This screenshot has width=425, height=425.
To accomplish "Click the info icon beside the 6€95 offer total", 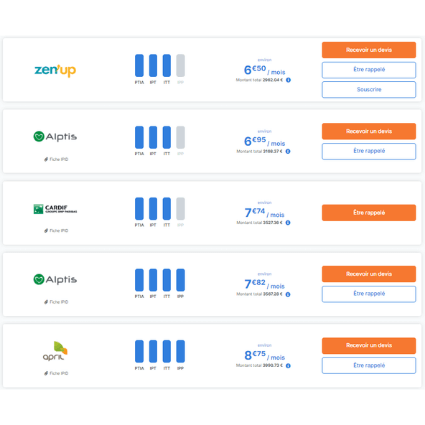I will [x=288, y=151].
